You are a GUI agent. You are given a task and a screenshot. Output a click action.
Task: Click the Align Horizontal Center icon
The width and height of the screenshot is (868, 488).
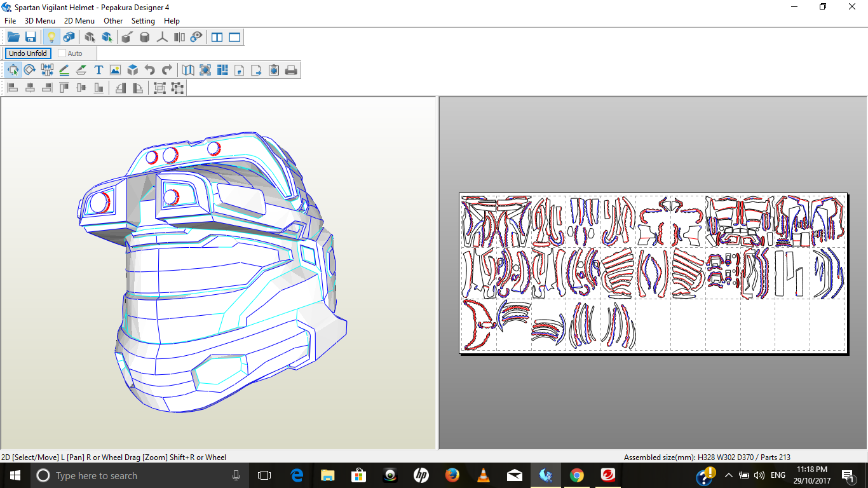point(30,88)
